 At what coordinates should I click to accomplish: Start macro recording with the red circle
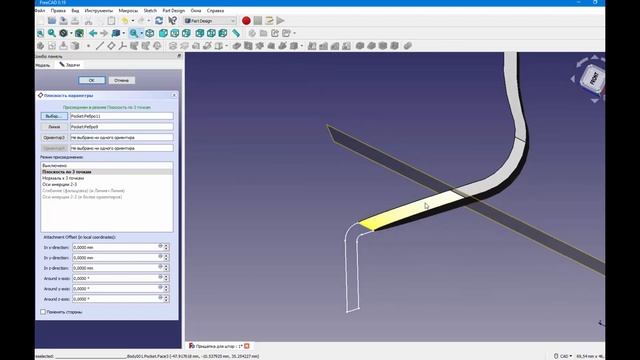click(x=246, y=20)
